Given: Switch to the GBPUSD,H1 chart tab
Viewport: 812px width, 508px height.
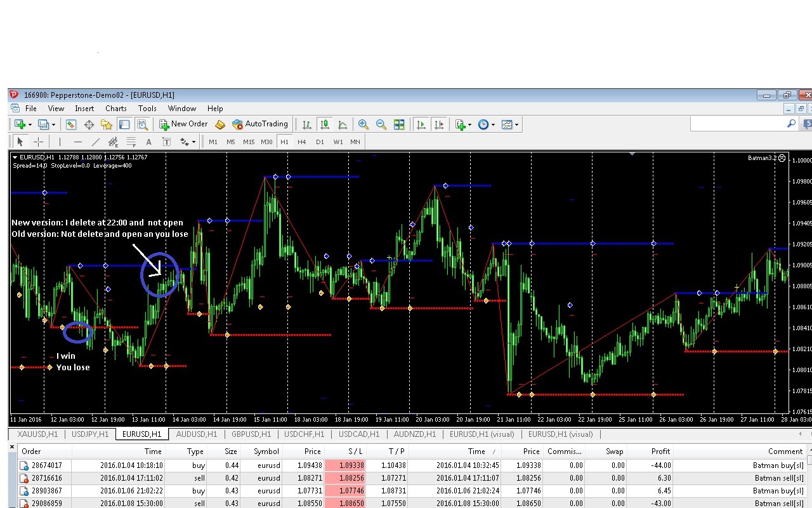Looking at the screenshot, I should pyautogui.click(x=251, y=434).
